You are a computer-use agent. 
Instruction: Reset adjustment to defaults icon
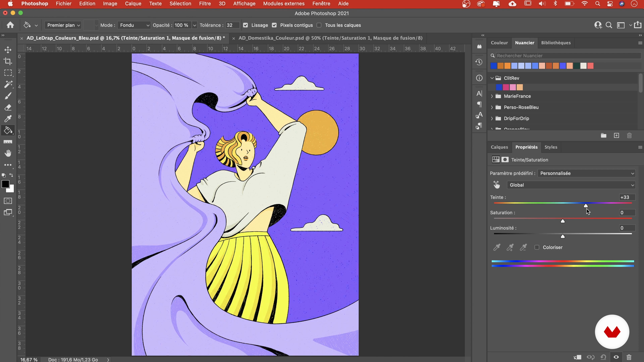click(604, 357)
